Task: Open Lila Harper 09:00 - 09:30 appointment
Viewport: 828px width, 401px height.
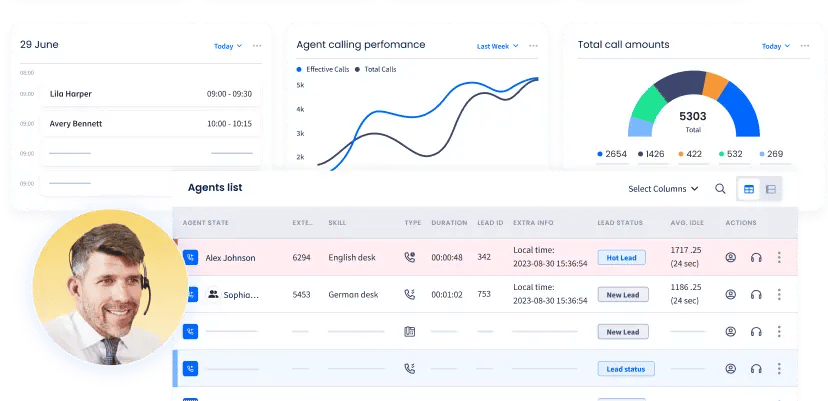Action: pyautogui.click(x=150, y=94)
